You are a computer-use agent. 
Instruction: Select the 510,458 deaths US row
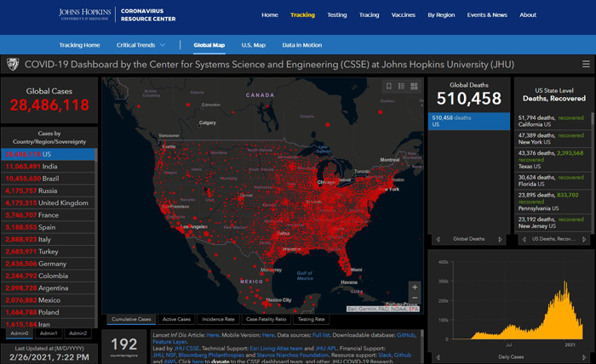(469, 121)
